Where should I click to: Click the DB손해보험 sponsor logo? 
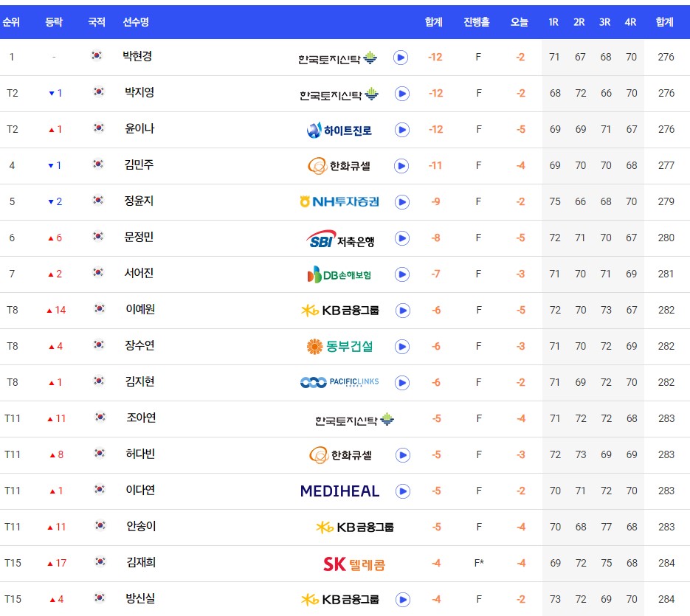point(339,274)
